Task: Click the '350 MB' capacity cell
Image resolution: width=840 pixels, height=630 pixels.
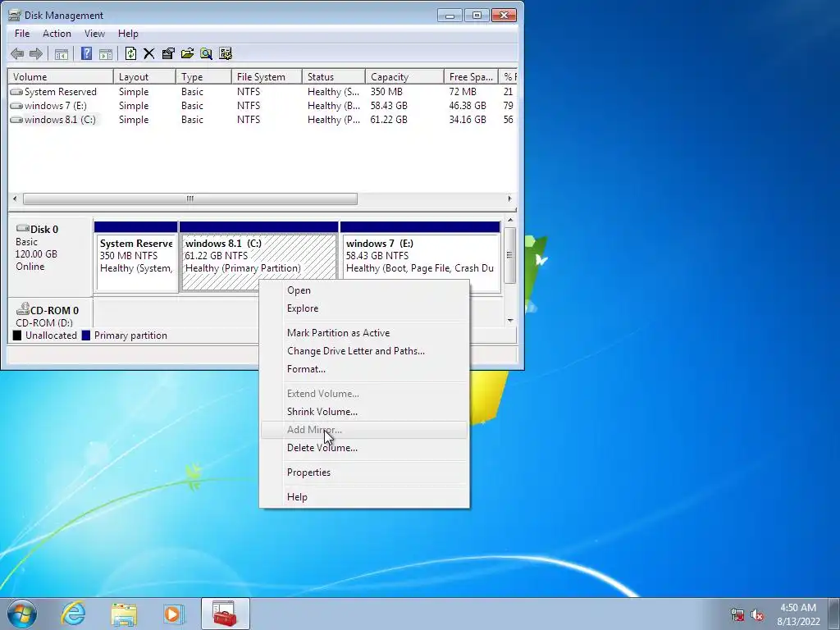Action: (386, 92)
